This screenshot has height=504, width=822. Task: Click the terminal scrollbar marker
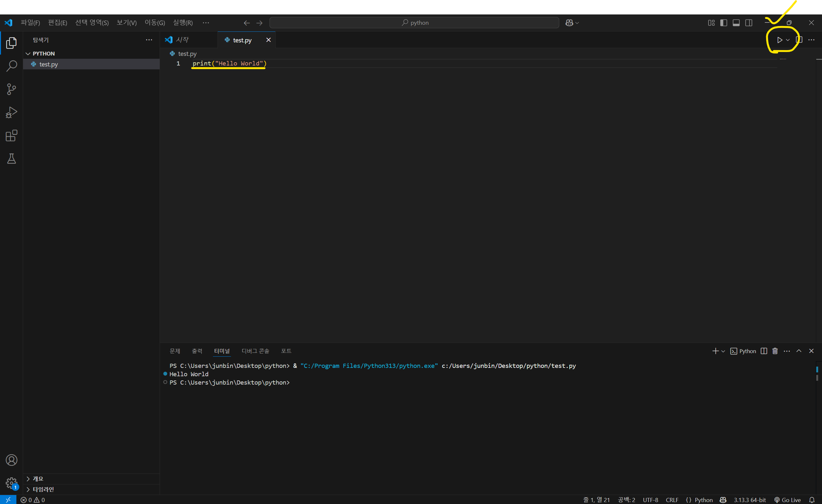[x=817, y=369]
